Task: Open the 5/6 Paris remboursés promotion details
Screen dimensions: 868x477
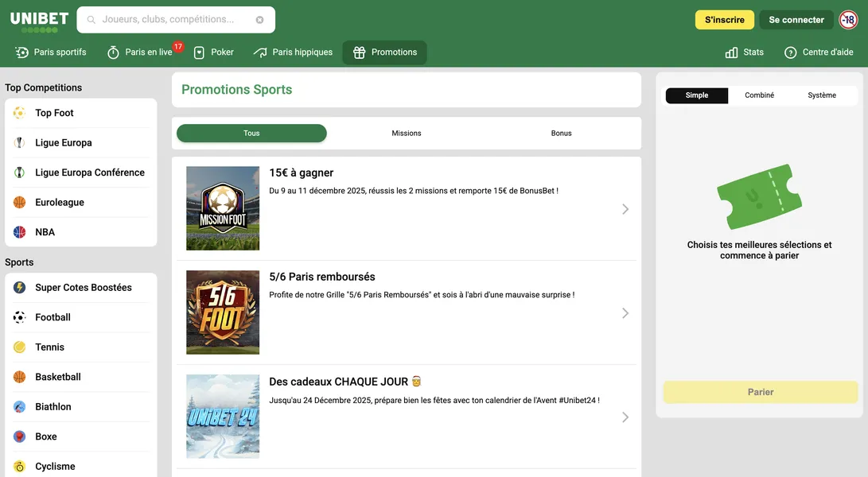Action: (x=625, y=312)
